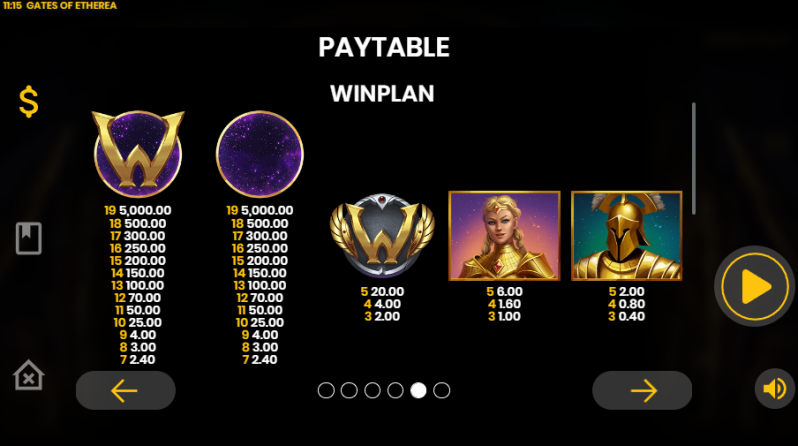Click the PAYTABLE heading
The width and height of the screenshot is (798, 446).
click(384, 47)
